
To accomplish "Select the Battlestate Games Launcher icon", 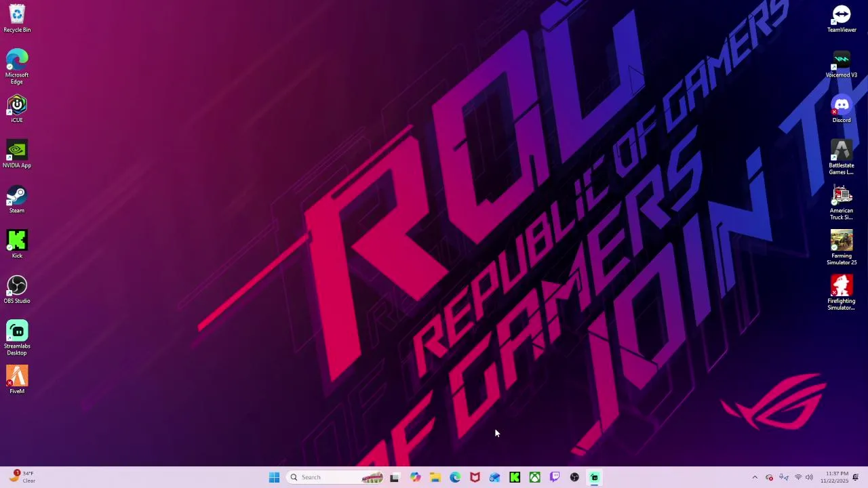I will [842, 157].
